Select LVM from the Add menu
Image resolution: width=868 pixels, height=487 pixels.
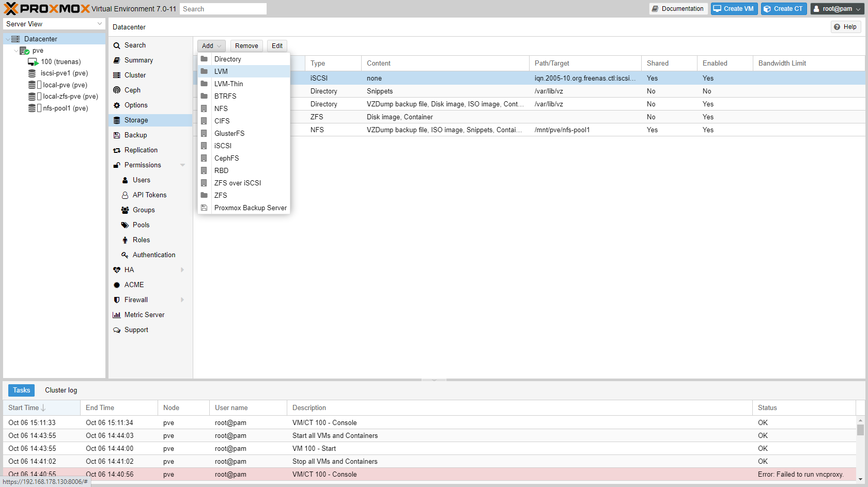(x=244, y=71)
